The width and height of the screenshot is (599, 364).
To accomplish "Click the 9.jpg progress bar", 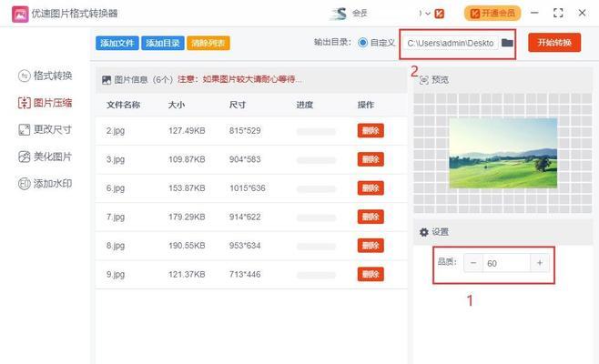I will pyautogui.click(x=316, y=275).
